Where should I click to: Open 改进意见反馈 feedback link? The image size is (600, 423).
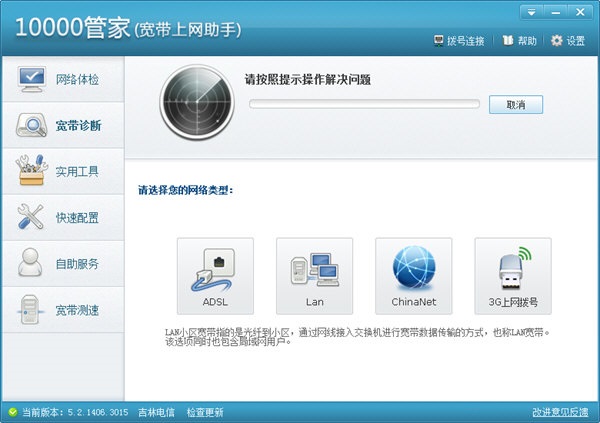coord(560,412)
